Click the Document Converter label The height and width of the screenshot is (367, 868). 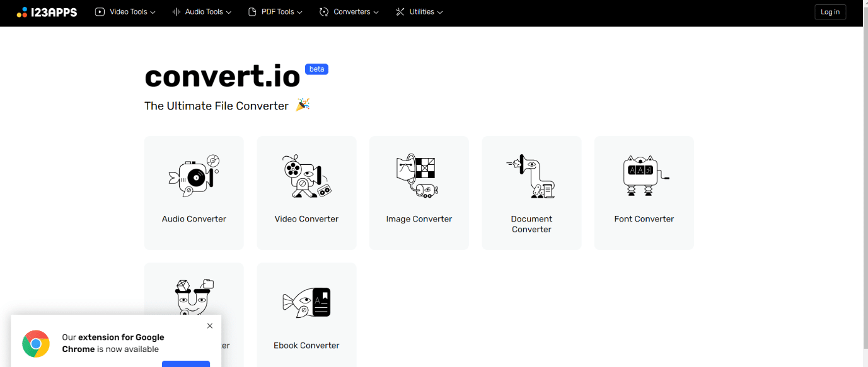531,224
